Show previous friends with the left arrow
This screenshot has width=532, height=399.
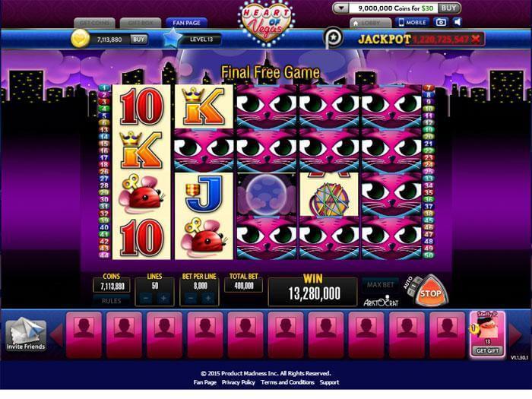pos(57,334)
